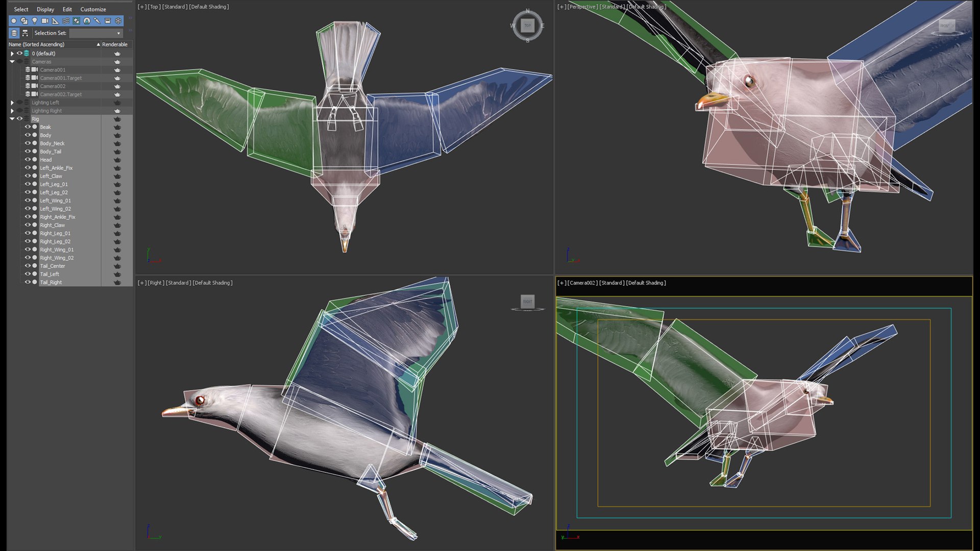Toggle the Display Space Warps wave filter

66,21
